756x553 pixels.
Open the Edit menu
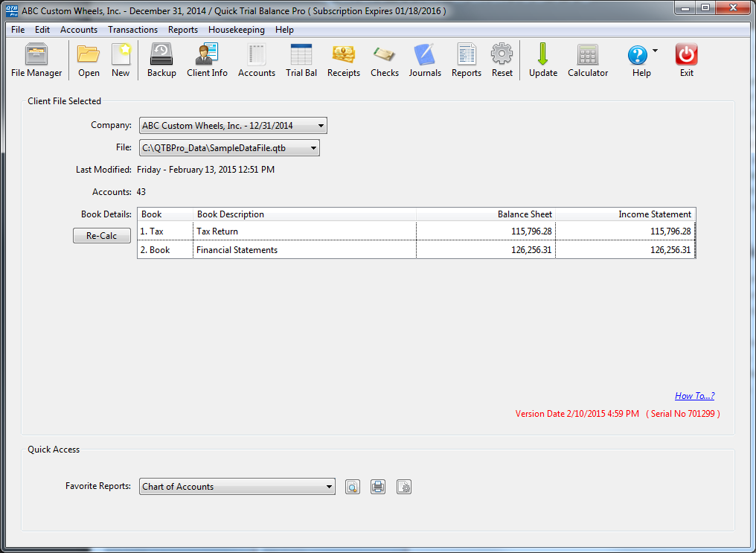click(x=42, y=30)
